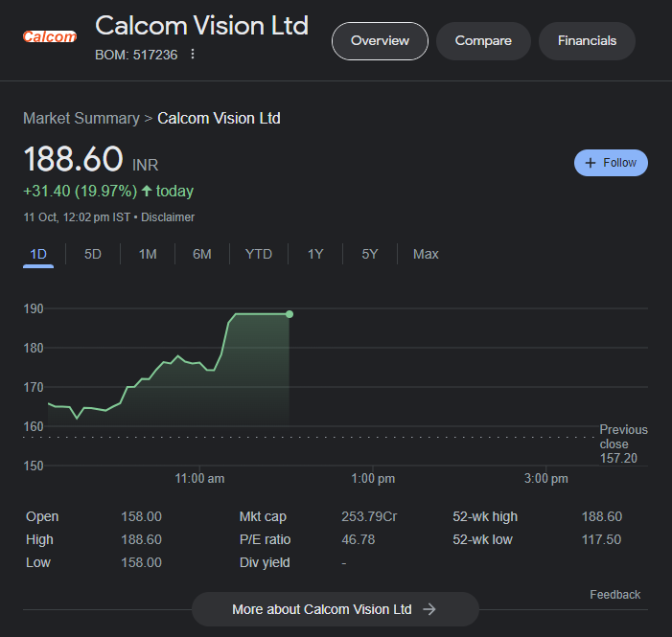Open the Disclaimer link

[168, 217]
